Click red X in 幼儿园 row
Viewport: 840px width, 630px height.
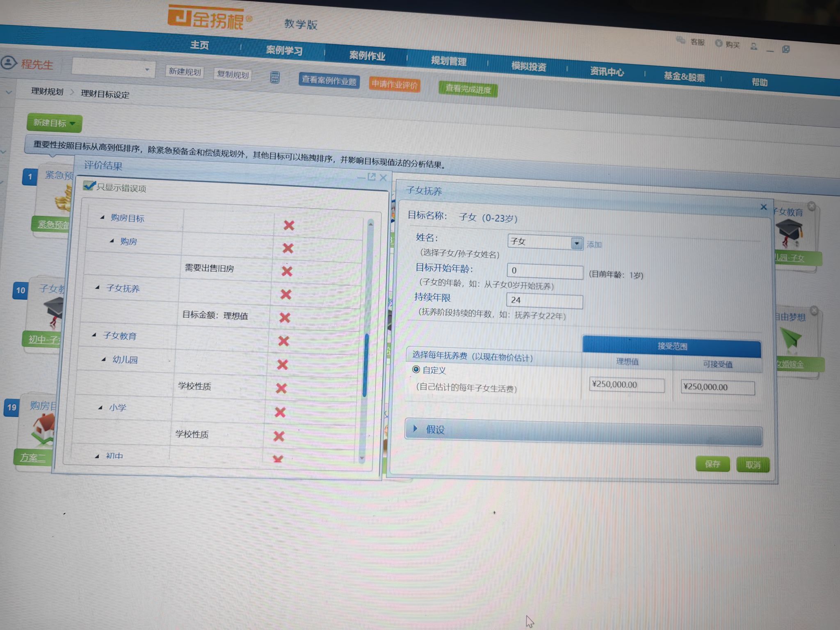[x=283, y=365]
